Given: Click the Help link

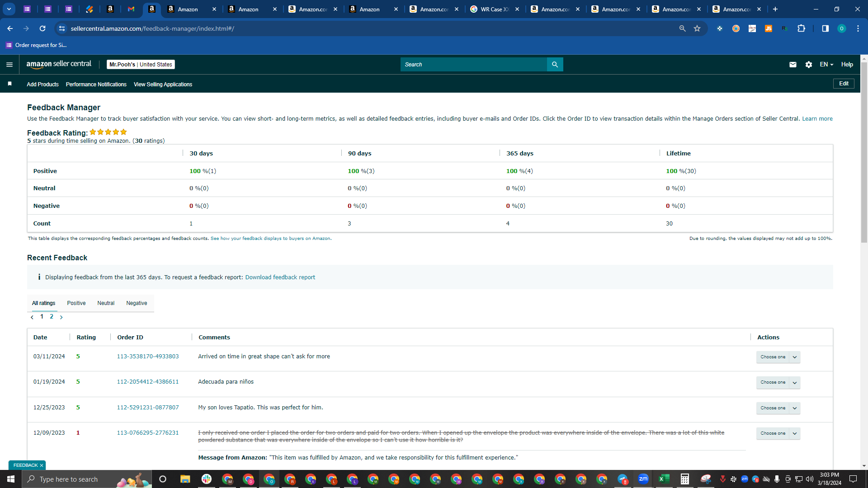Looking at the screenshot, I should click(847, 65).
